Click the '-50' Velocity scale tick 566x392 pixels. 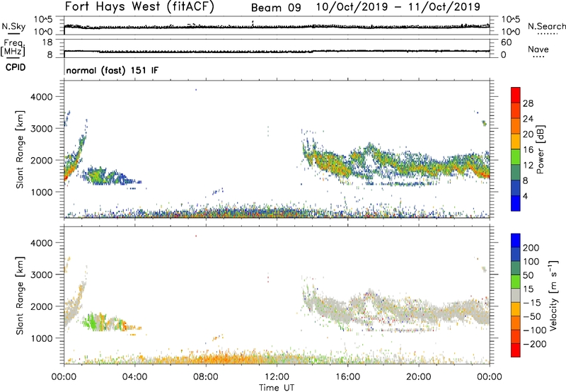[x=531, y=316]
